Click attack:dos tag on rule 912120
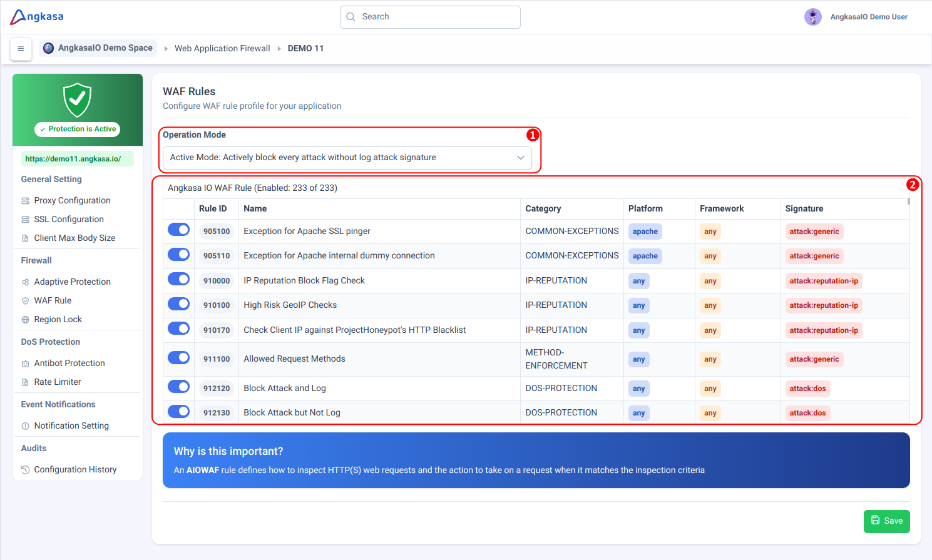 click(x=807, y=389)
